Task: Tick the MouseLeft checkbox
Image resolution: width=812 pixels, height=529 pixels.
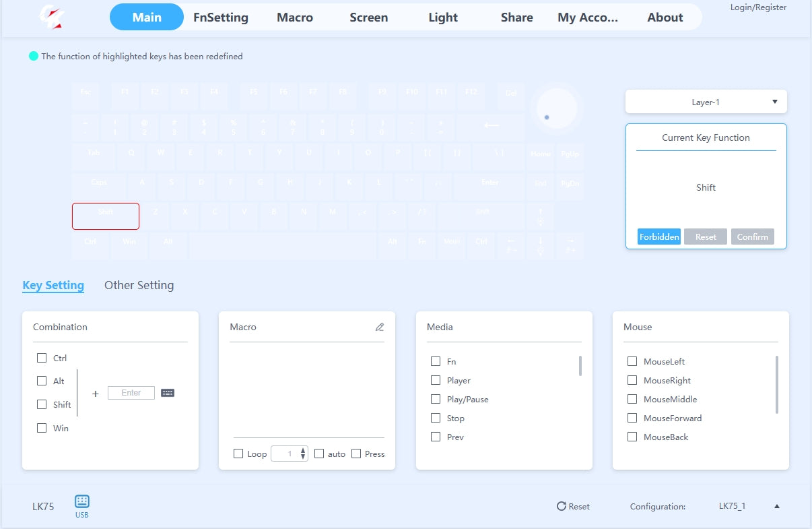Action: 632,362
